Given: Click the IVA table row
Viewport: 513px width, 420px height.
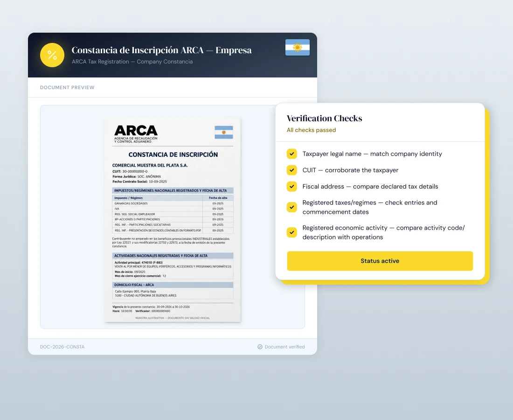Looking at the screenshot, I should point(173,209).
